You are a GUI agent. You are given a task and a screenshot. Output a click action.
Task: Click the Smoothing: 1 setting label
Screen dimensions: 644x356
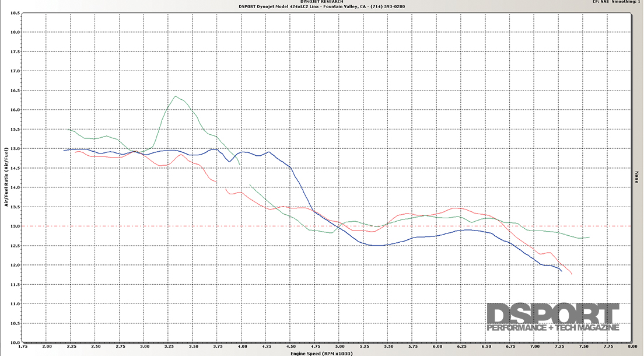628,2
